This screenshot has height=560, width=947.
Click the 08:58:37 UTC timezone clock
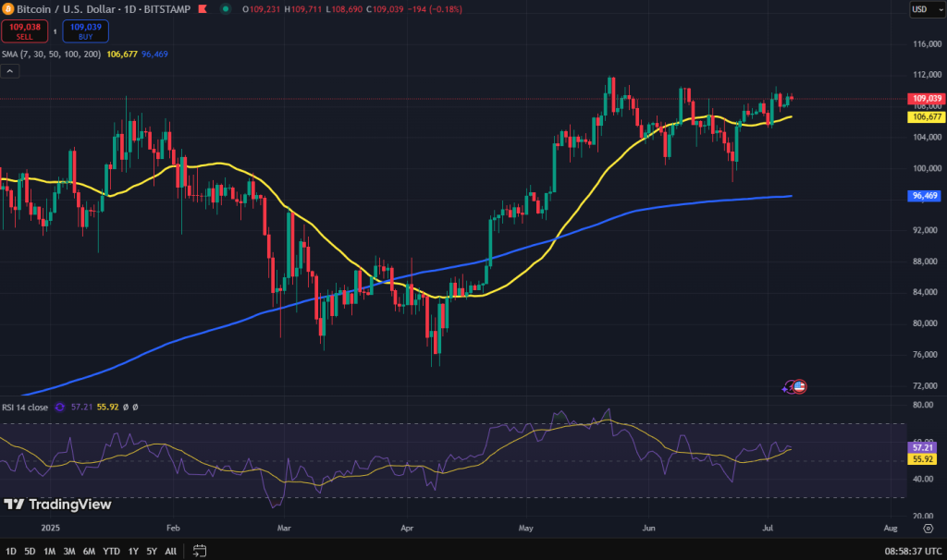tap(913, 551)
